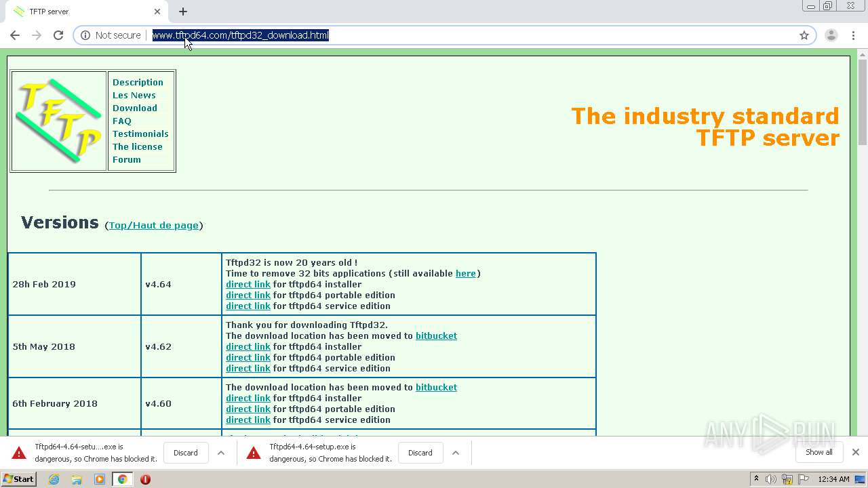The image size is (868, 488).
Task: Go to the Download section
Action: pos(135,108)
